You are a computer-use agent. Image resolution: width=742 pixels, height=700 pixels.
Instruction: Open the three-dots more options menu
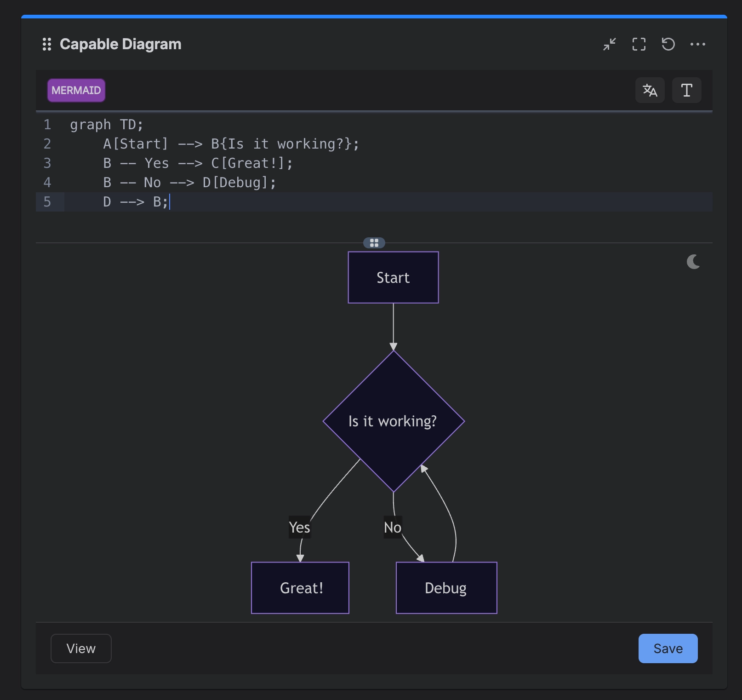698,44
